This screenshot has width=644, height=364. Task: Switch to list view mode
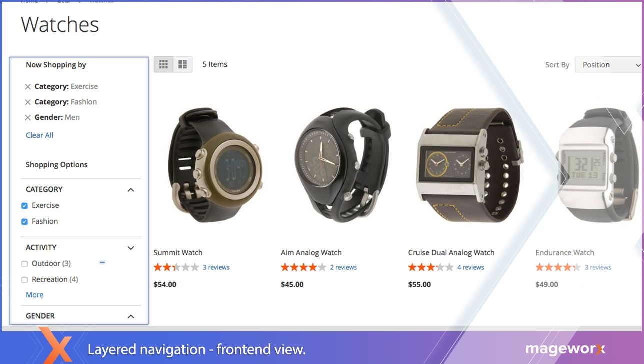coord(182,64)
